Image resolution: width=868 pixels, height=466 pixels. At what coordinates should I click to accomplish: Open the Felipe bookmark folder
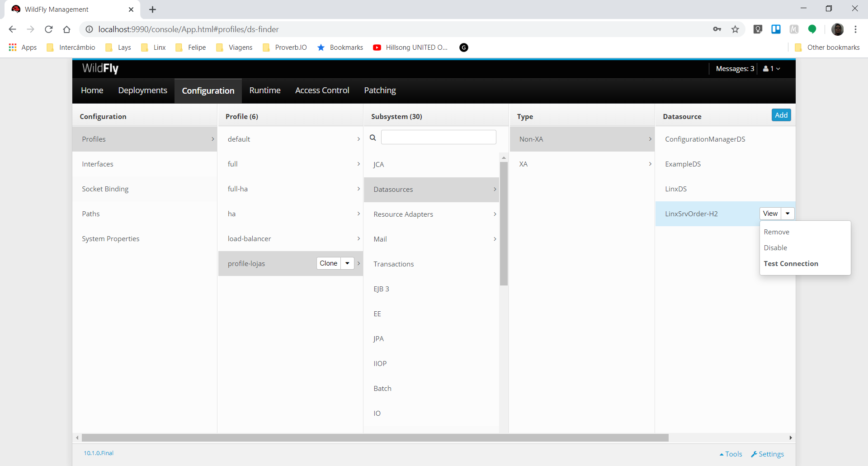[191, 48]
